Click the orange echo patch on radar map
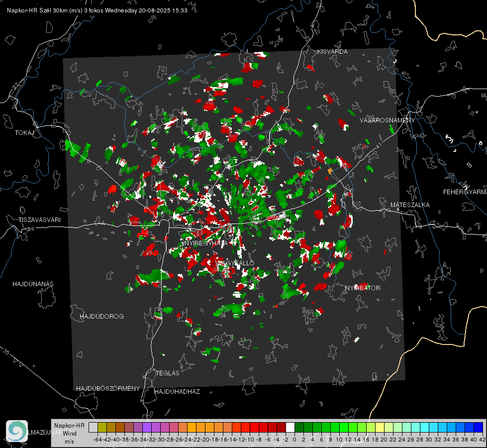487x448 pixels. [x=330, y=170]
